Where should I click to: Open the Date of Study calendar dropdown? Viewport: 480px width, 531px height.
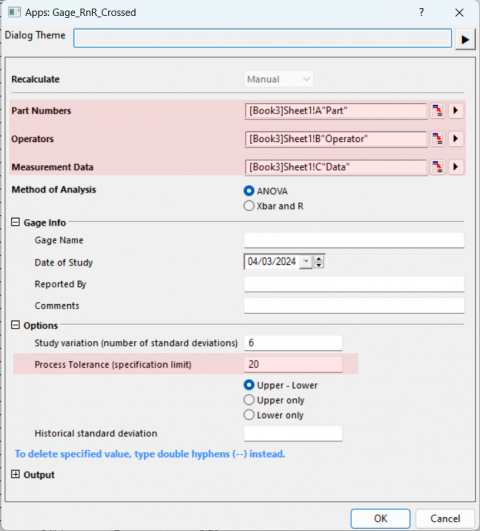pyautogui.click(x=306, y=261)
